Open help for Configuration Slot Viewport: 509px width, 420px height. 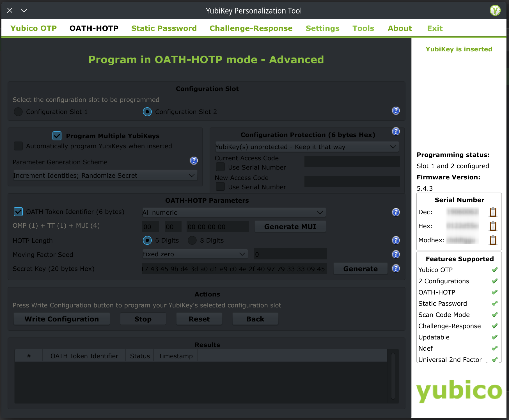(x=396, y=111)
